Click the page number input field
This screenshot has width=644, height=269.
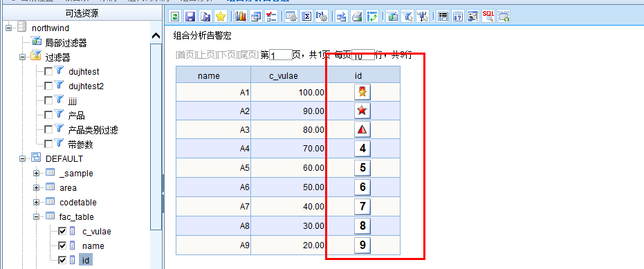click(281, 55)
